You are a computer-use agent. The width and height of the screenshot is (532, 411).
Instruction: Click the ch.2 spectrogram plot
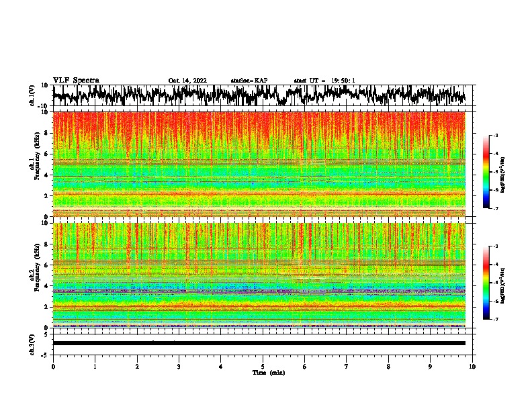click(x=259, y=275)
